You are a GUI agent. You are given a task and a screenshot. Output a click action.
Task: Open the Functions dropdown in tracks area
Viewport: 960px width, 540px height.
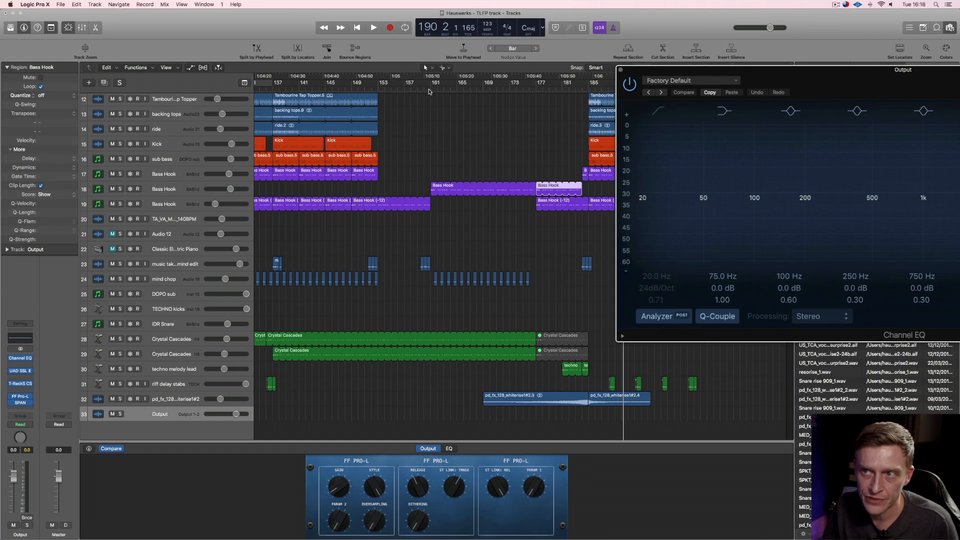138,67
